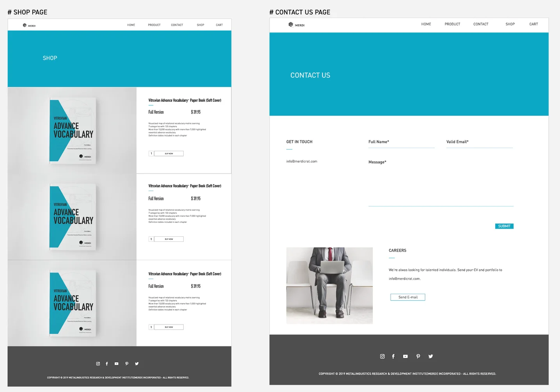This screenshot has width=560, height=392.
Task: Click the second Advance Vocabulary book image
Action: click(73, 217)
